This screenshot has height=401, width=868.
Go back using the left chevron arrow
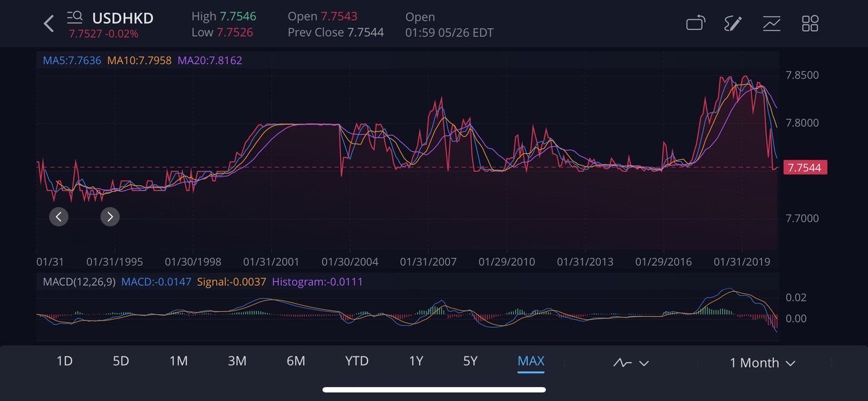tap(49, 24)
